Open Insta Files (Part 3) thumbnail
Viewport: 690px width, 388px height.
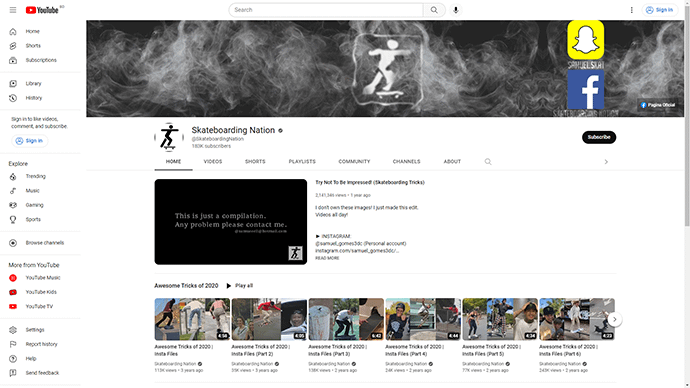tap(346, 319)
